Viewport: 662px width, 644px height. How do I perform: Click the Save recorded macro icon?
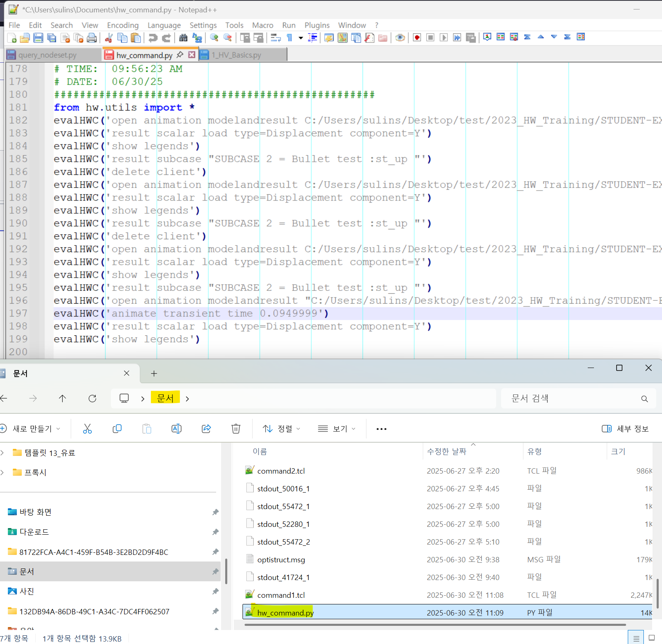coord(471,38)
